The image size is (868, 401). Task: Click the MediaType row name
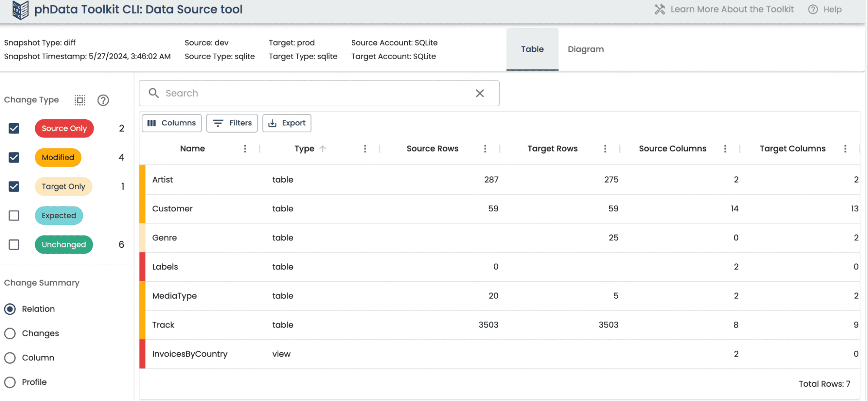coord(175,296)
